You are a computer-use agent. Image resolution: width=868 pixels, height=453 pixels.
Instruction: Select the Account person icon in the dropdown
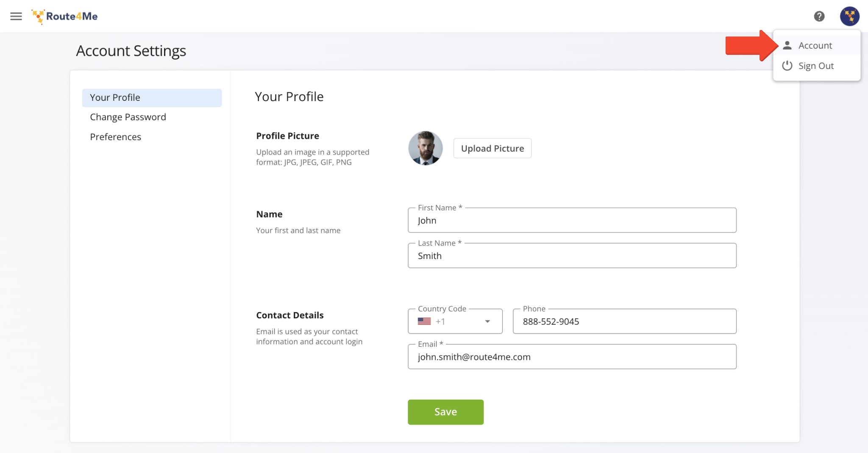787,45
